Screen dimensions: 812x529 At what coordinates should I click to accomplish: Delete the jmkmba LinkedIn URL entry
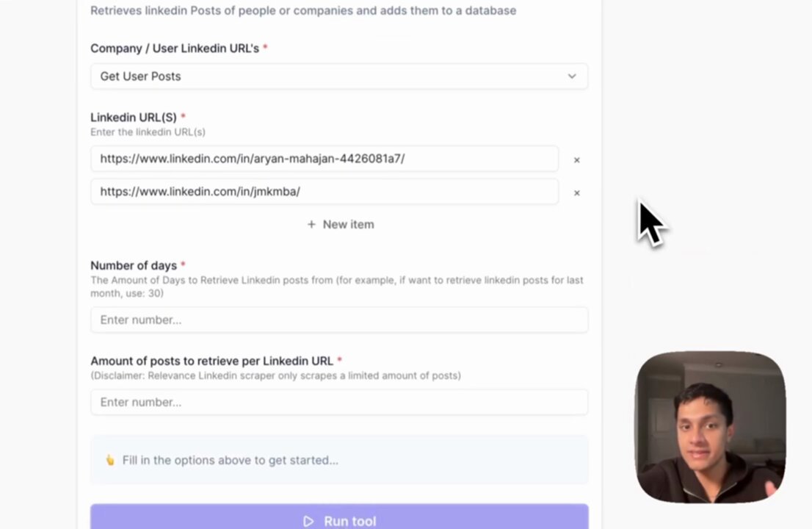(x=576, y=192)
